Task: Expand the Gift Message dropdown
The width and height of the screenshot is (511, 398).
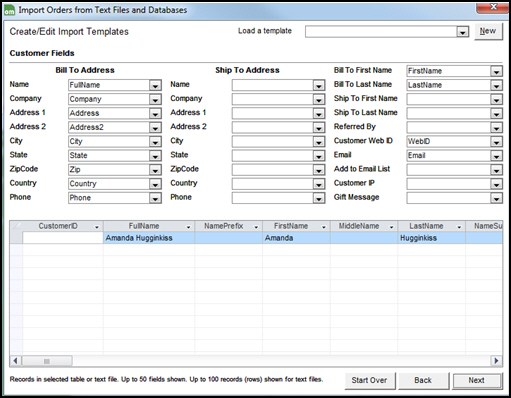Action: click(x=496, y=198)
